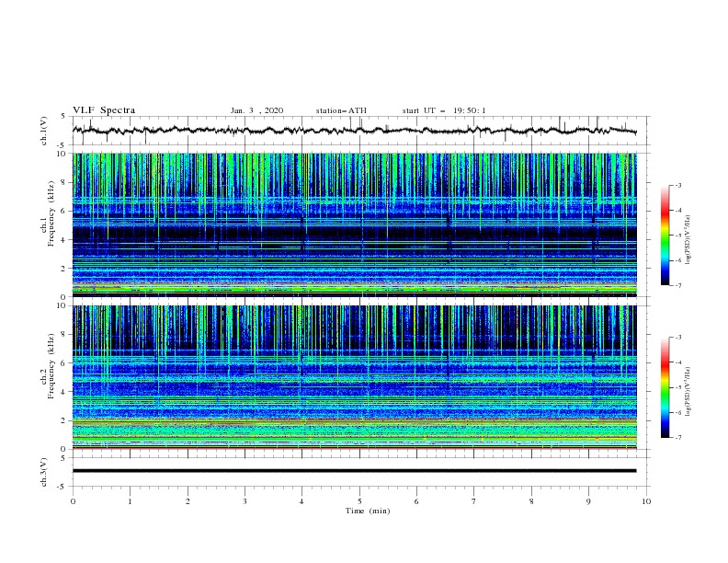Screen dimensions: 728x563
Task: Click the ch.1 voltage waveform trace
Action: click(x=354, y=131)
